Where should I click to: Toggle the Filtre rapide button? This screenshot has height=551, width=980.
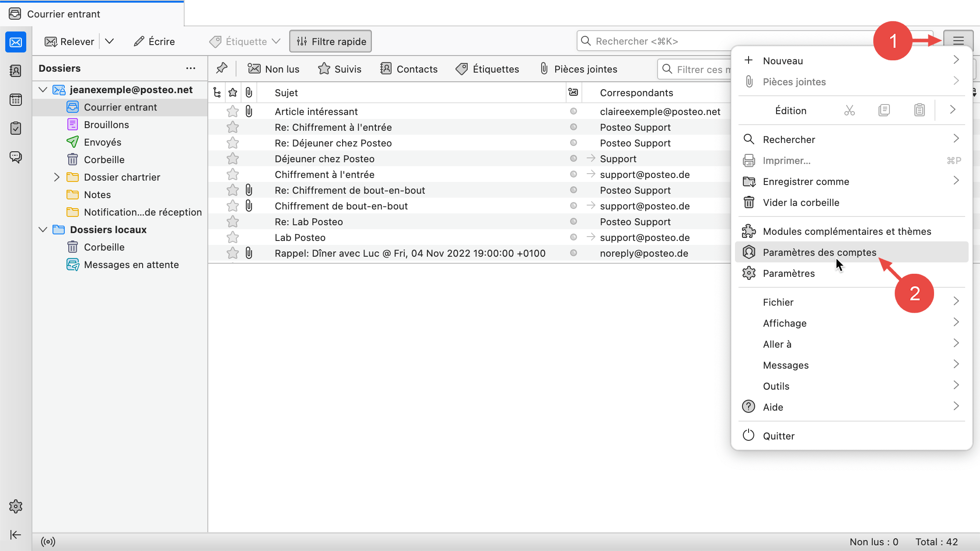(x=331, y=42)
